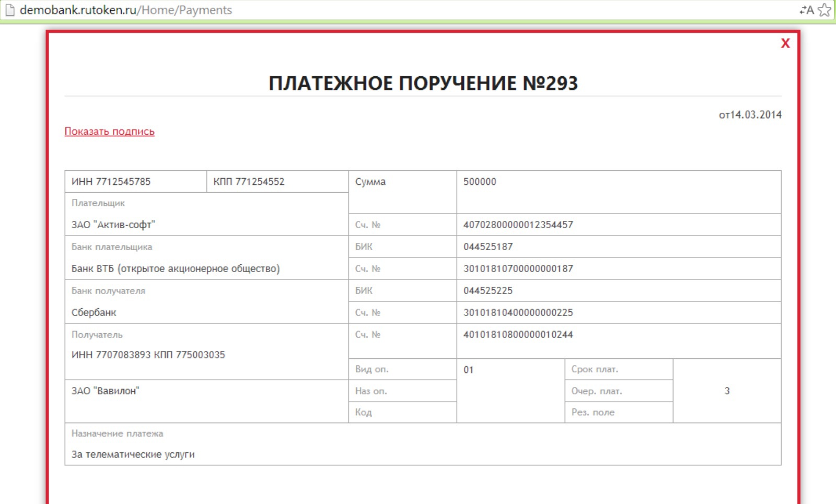Select the recipient bank 'Сбербанк'
Image resolution: width=836 pixels, height=504 pixels.
tap(94, 312)
